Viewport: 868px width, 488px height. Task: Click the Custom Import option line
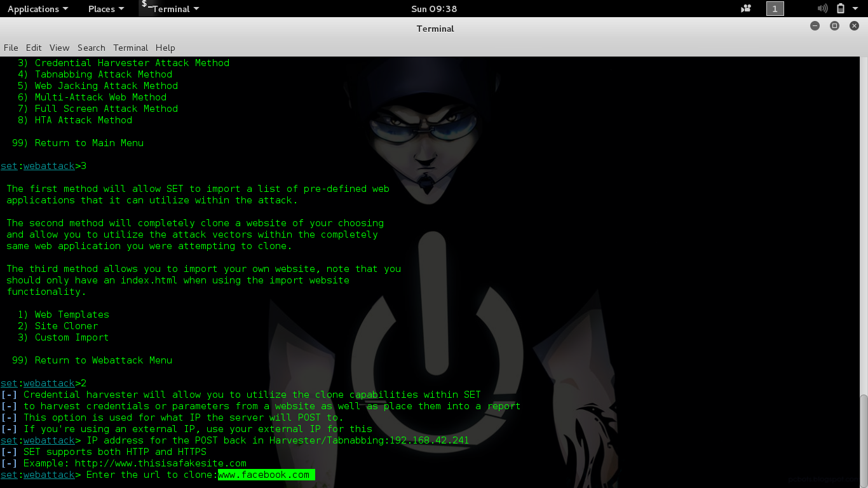(63, 337)
